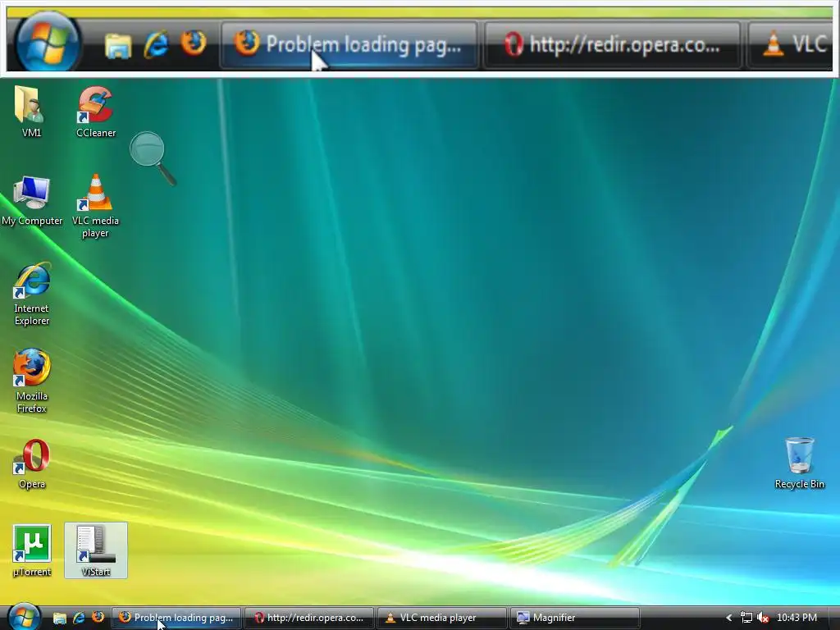The width and height of the screenshot is (840, 630).
Task: Select the CCleaner desktop shortcut
Action: click(95, 112)
